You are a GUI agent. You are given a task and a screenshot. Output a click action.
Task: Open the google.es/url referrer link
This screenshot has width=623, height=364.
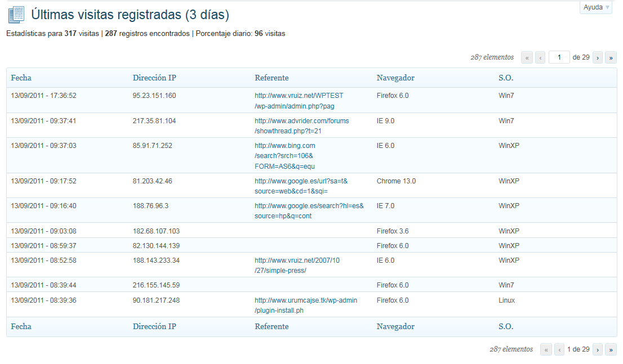[301, 186]
